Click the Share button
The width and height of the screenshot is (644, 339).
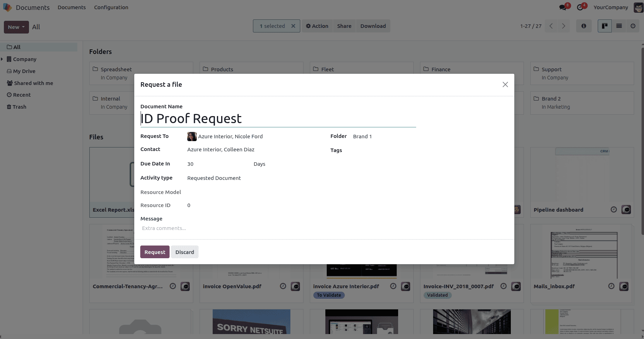[344, 26]
